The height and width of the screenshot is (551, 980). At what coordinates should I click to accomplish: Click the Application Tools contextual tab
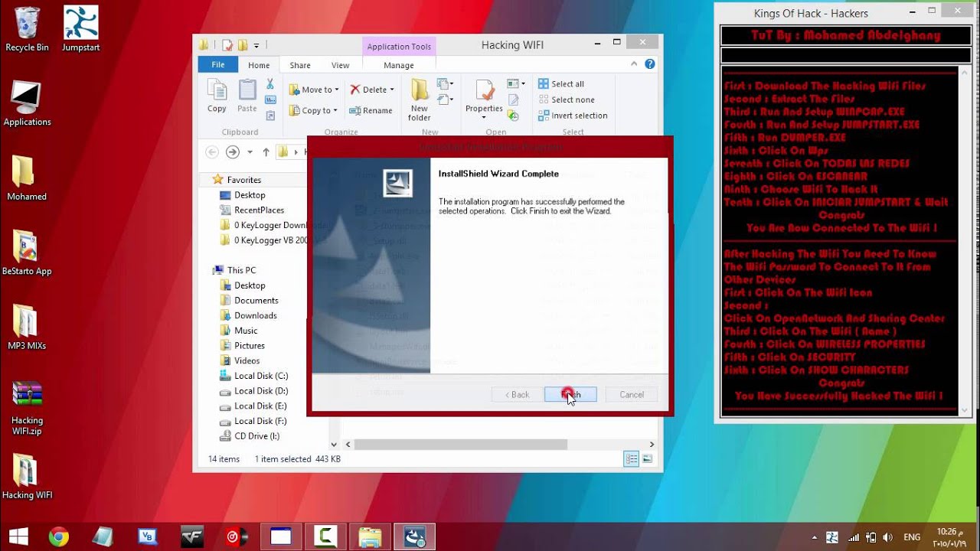[399, 47]
